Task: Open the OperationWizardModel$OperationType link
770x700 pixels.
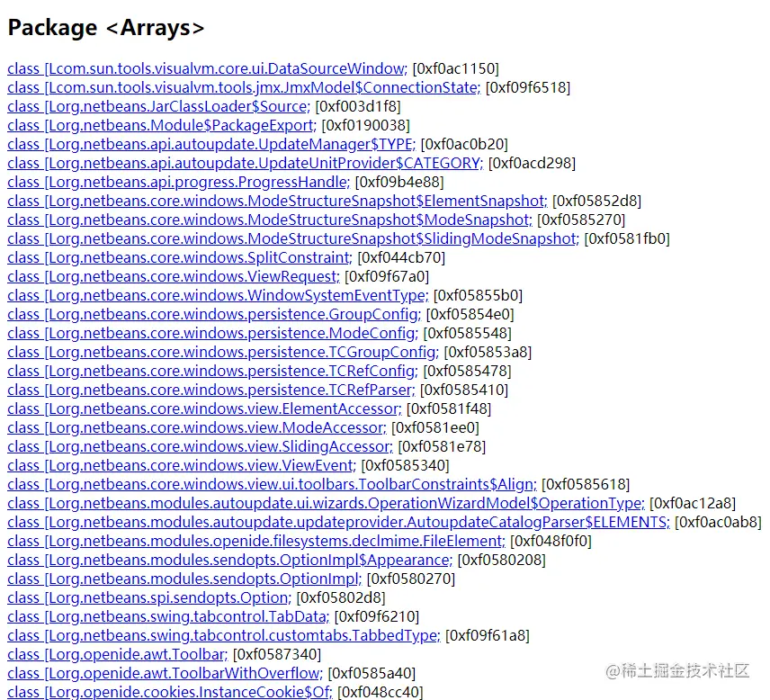Action: 326,504
